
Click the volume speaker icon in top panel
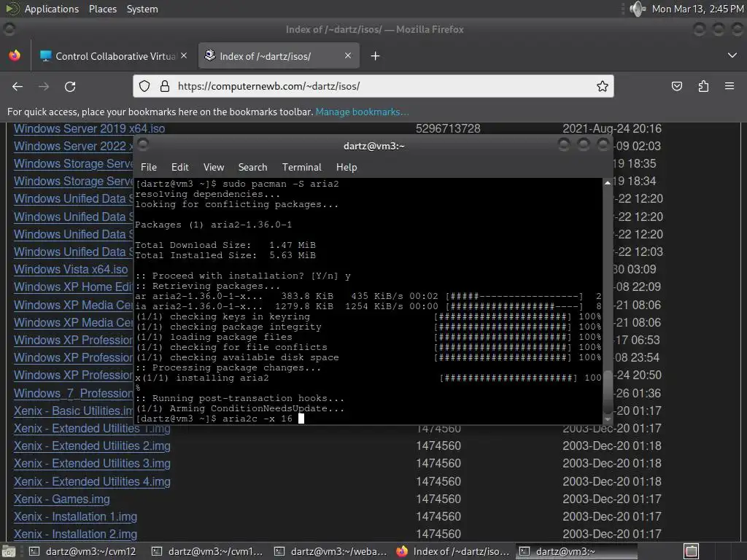tap(637, 9)
